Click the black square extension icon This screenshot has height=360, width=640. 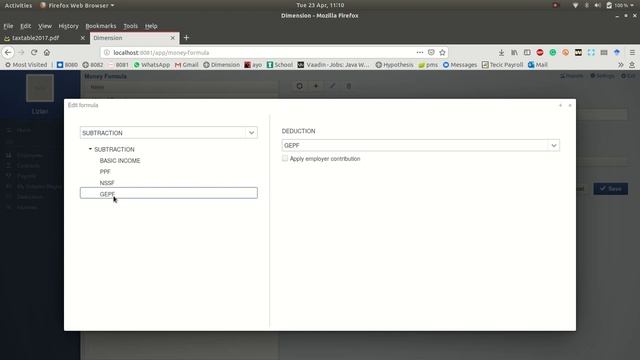point(578,52)
